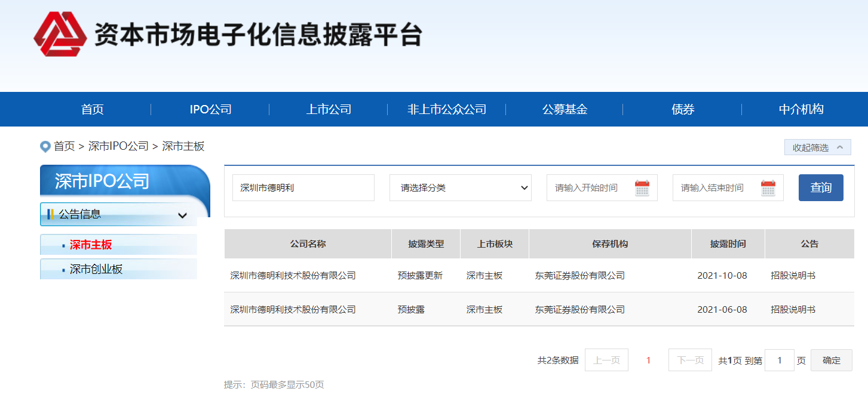Open the IPO公司 navigation menu
Viewport: 868px width, 413px height.
[x=210, y=109]
